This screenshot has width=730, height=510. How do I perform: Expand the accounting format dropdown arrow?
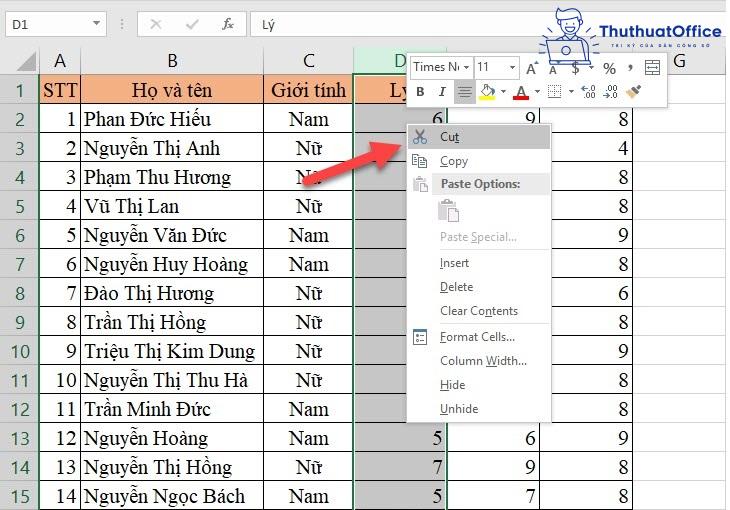coord(591,68)
